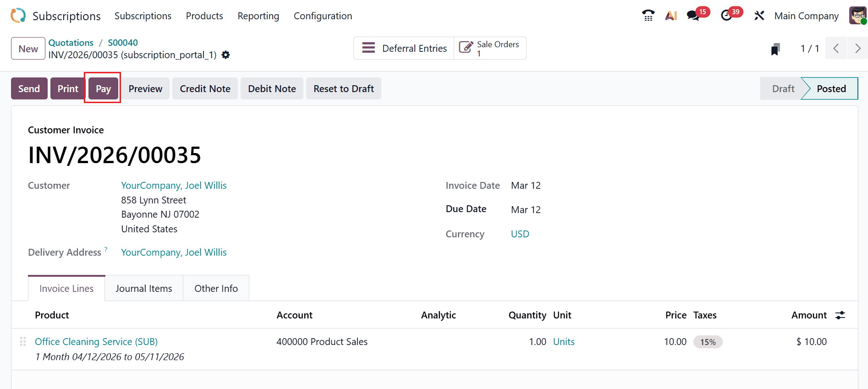Open the VoIP phone icon
Screen dimensions: 868x389
click(648, 16)
